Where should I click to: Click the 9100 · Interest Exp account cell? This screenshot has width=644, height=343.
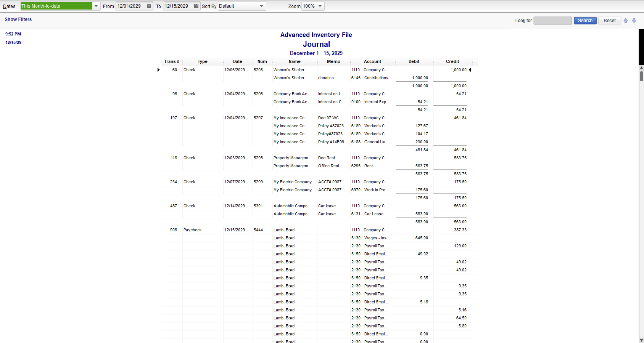(370, 102)
